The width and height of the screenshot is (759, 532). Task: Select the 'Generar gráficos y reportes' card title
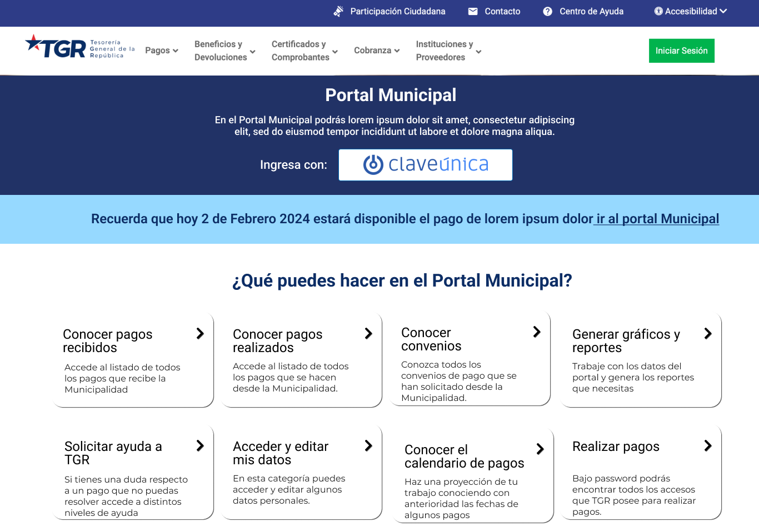point(626,341)
